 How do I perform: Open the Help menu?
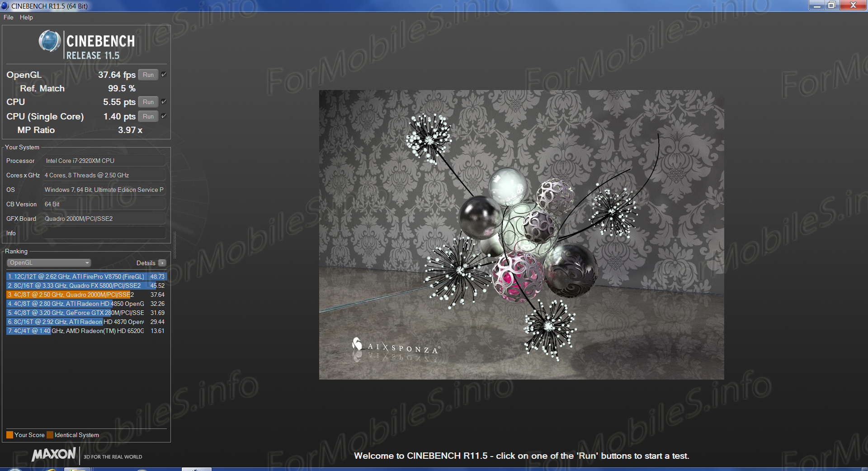(26, 17)
